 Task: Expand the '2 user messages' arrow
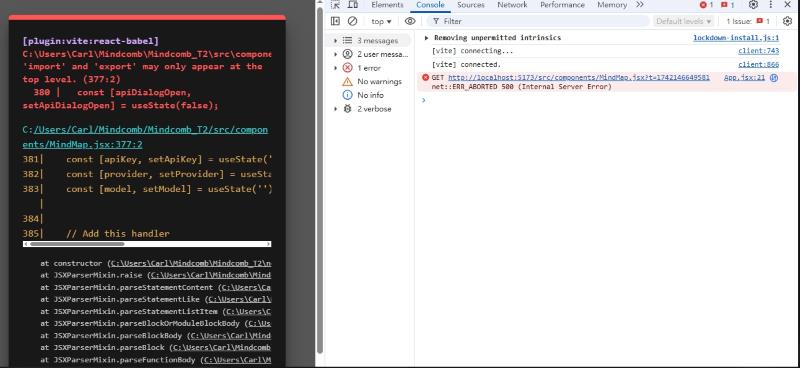point(335,54)
